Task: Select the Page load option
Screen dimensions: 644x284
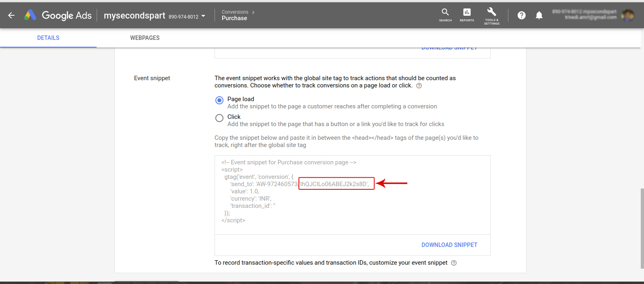Action: 219,100
